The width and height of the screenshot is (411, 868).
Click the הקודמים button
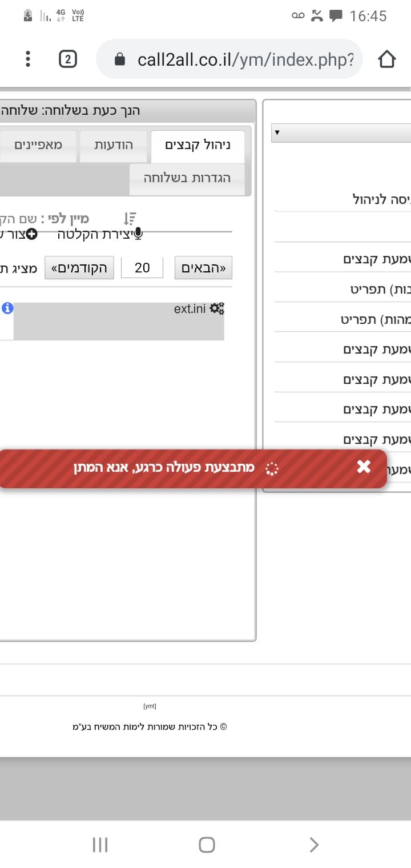(x=79, y=268)
